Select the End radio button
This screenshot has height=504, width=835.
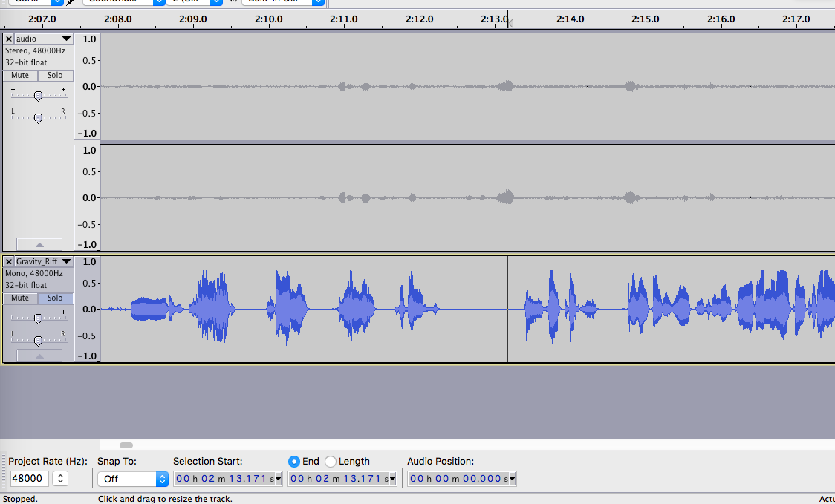click(x=294, y=461)
